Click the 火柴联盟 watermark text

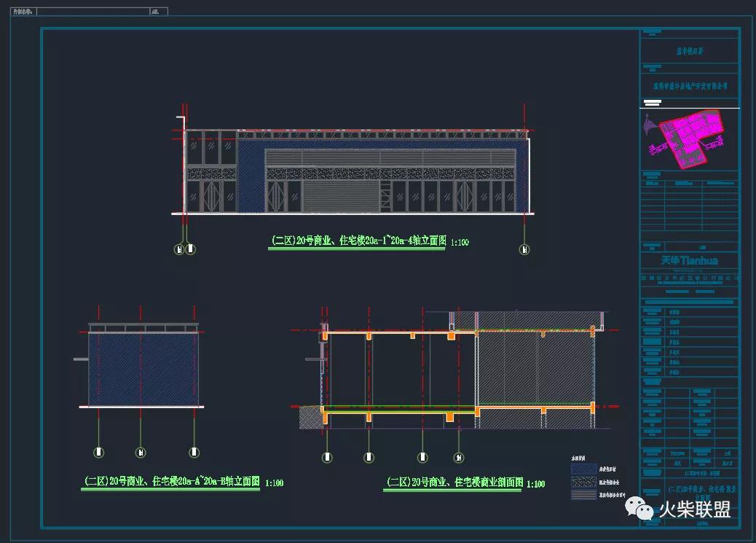694,509
